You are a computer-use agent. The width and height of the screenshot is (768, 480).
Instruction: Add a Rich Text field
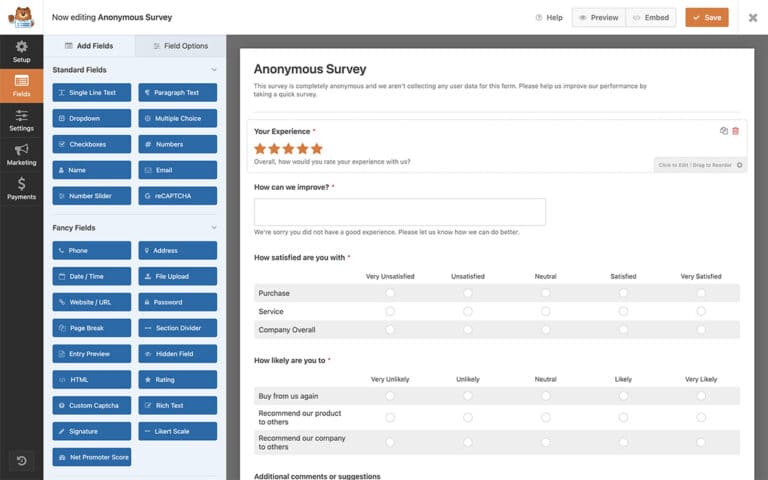pos(177,406)
